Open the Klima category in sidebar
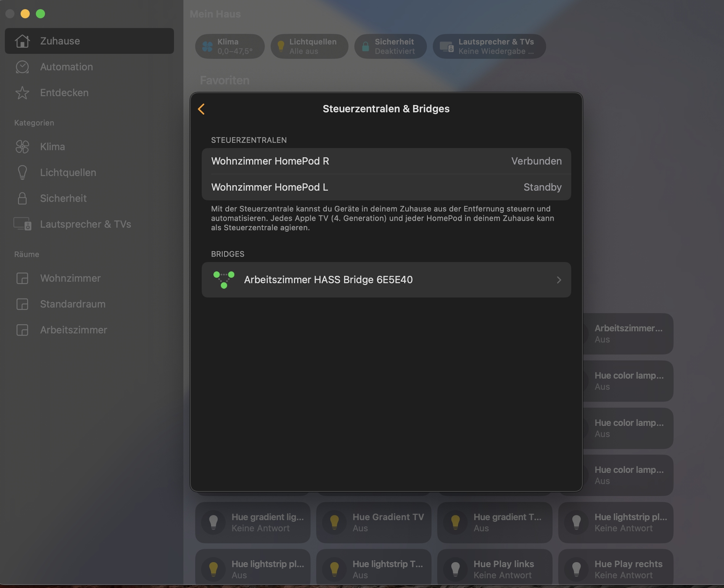The image size is (724, 588). coord(89,147)
